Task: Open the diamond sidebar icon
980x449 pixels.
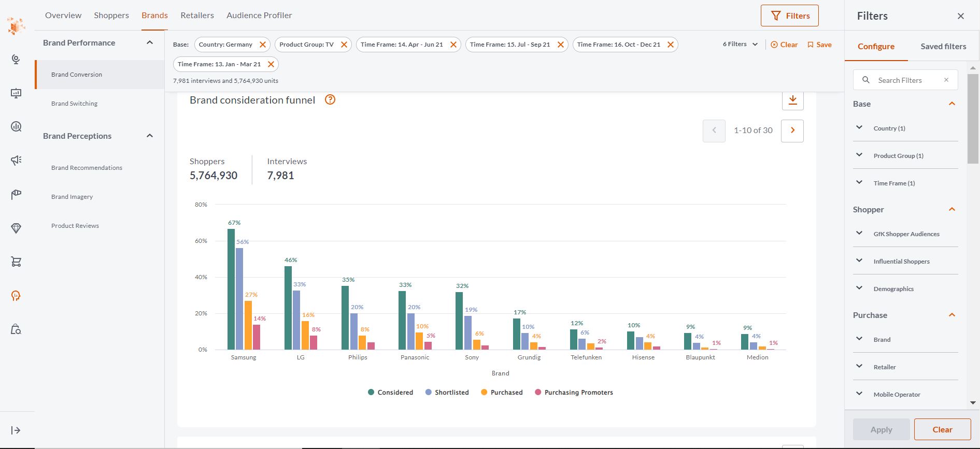Action: pyautogui.click(x=16, y=228)
